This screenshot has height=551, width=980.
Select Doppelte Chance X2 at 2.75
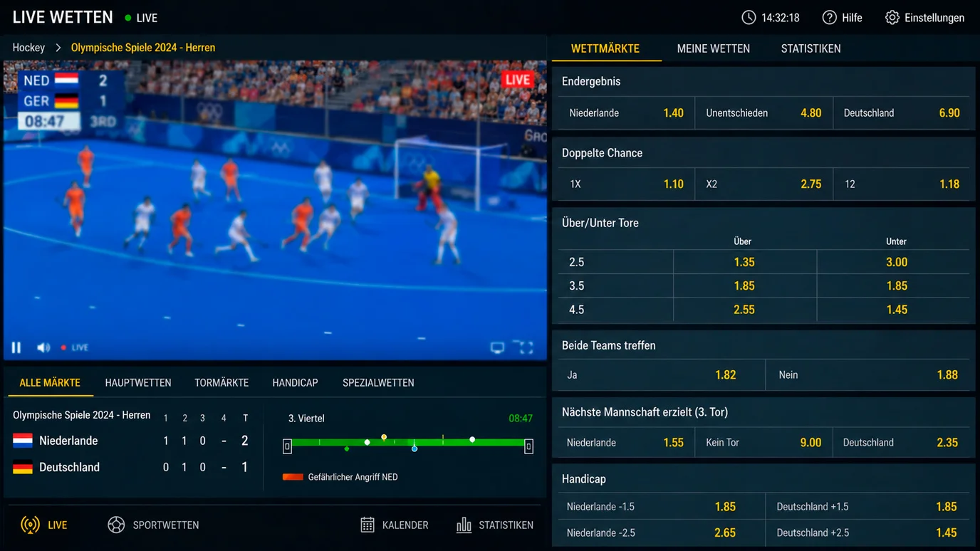763,184
